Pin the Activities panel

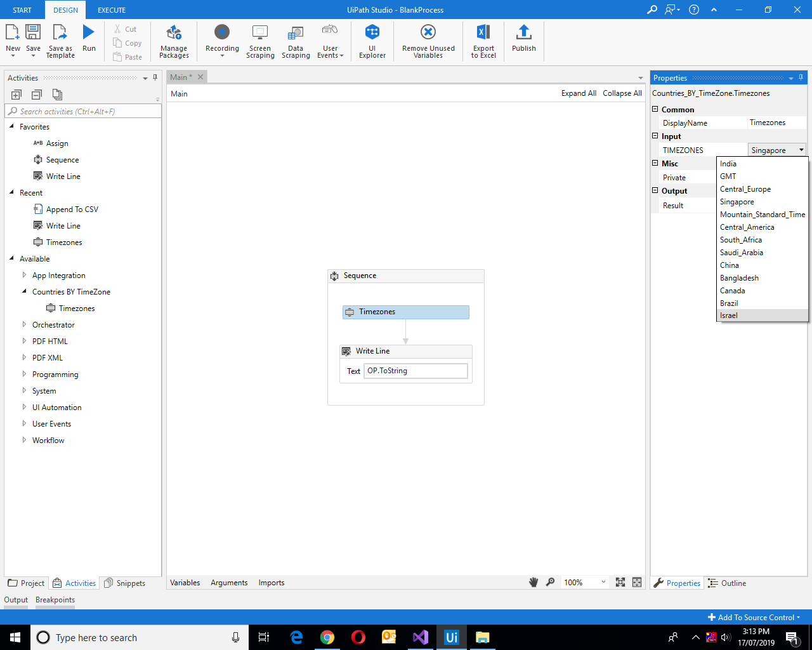(x=155, y=77)
